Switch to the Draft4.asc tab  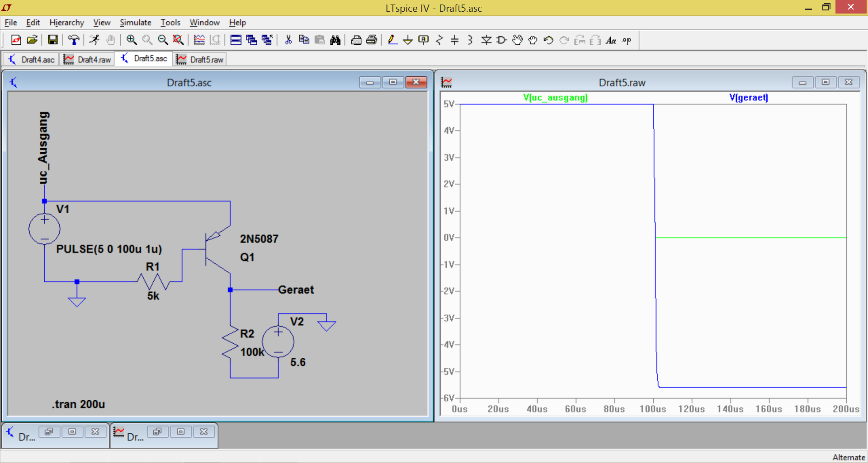click(31, 60)
